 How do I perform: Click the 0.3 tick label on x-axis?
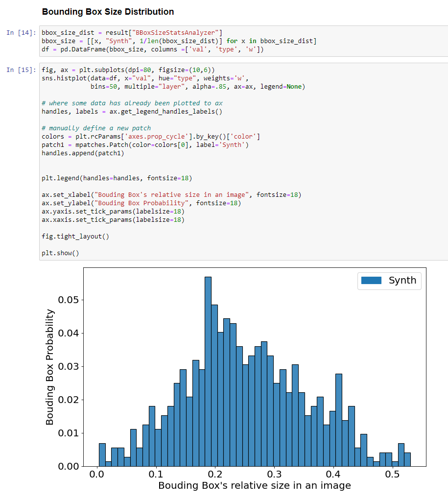pyautogui.click(x=274, y=475)
